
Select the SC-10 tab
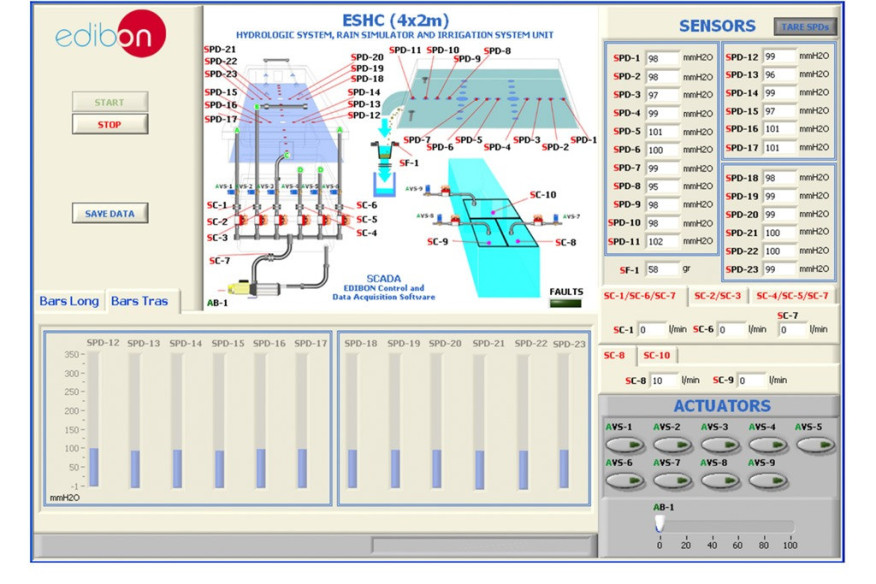[656, 355]
